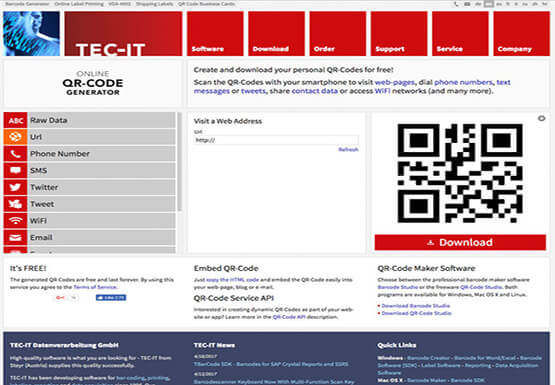555x385 pixels.
Task: Select the Tweet icon
Action: [16, 204]
